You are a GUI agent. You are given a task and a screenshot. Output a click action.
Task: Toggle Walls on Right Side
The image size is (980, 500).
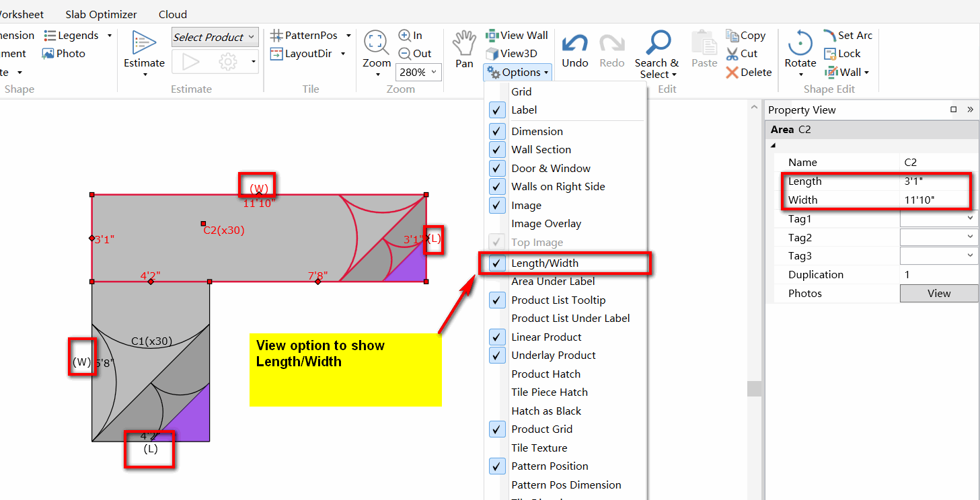pos(497,187)
